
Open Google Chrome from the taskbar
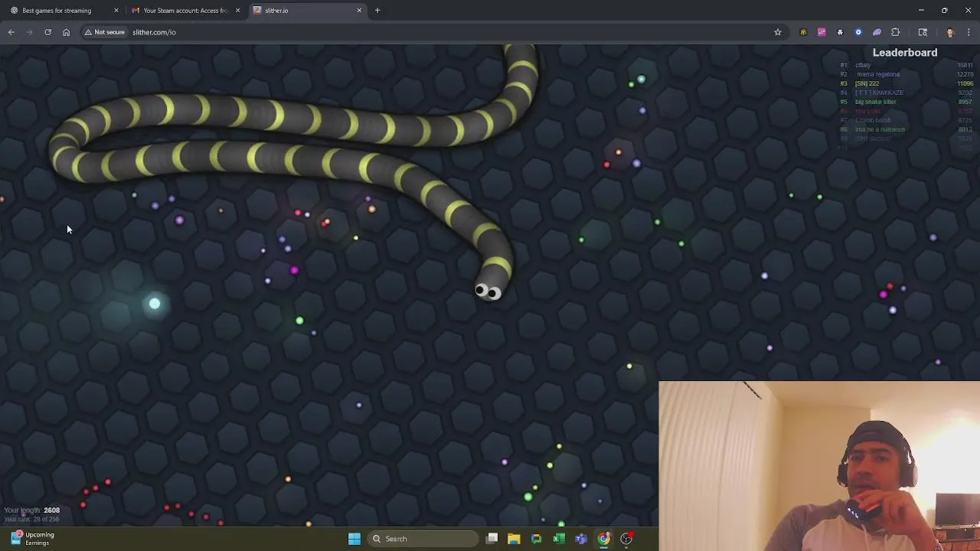[x=604, y=539]
